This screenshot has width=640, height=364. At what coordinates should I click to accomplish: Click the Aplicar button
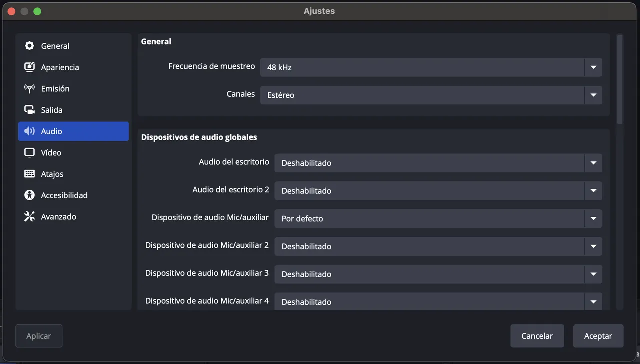tap(39, 336)
